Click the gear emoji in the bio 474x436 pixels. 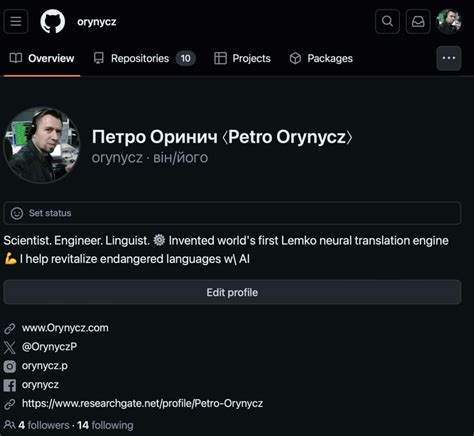tap(159, 240)
